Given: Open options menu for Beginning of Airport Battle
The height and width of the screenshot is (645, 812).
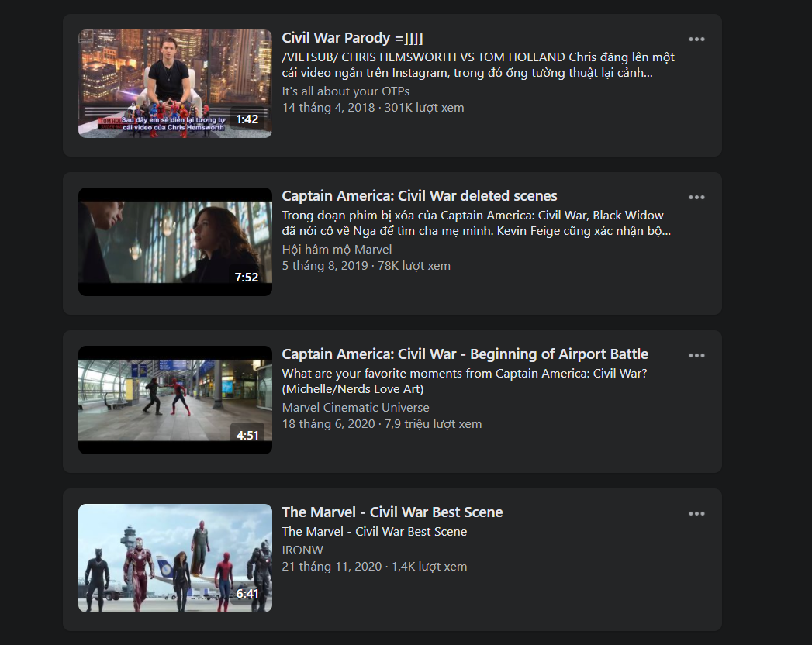Looking at the screenshot, I should tap(696, 356).
